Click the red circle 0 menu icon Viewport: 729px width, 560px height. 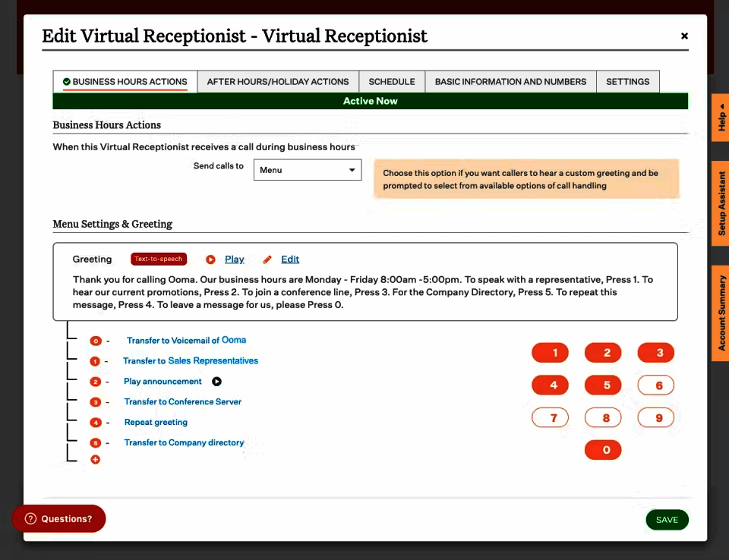pos(96,341)
